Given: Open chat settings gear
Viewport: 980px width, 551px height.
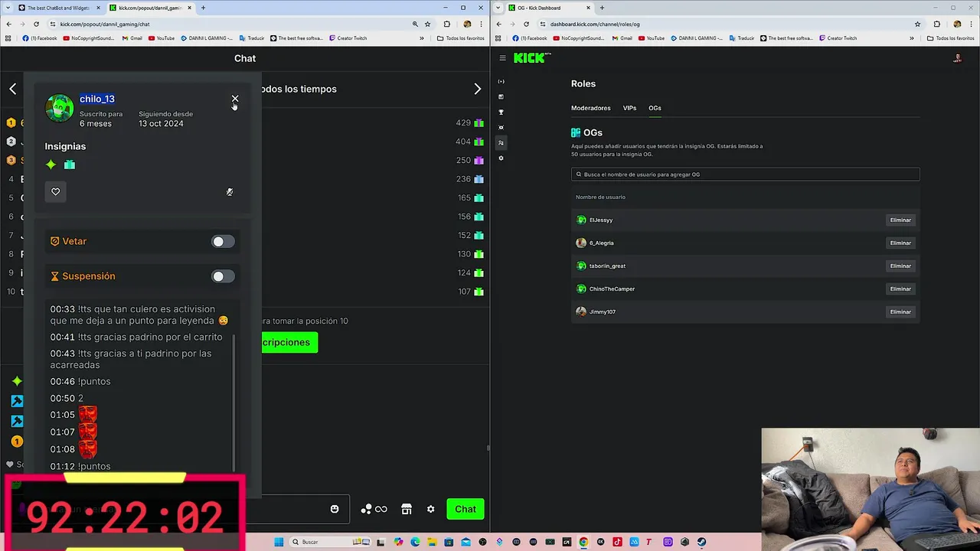Looking at the screenshot, I should (x=431, y=509).
